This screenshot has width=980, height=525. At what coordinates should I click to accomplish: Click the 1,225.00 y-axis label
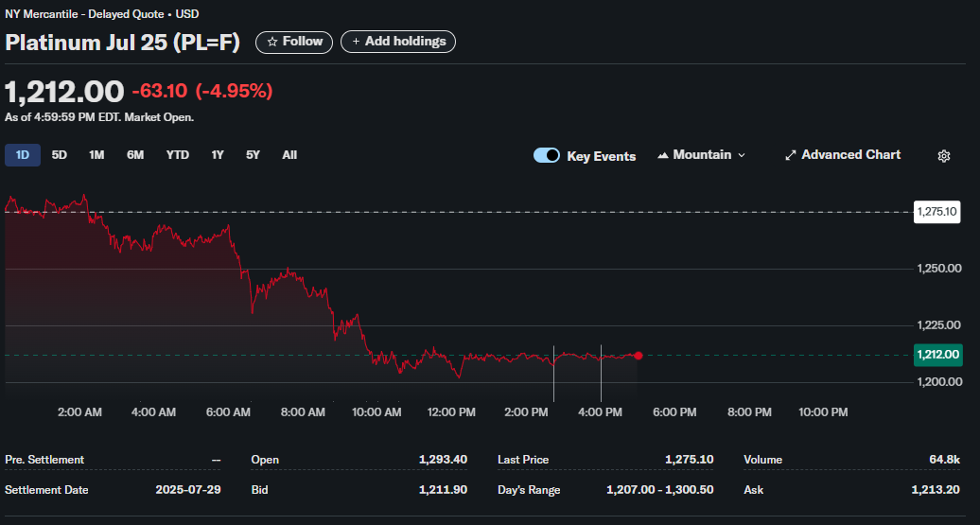point(938,325)
